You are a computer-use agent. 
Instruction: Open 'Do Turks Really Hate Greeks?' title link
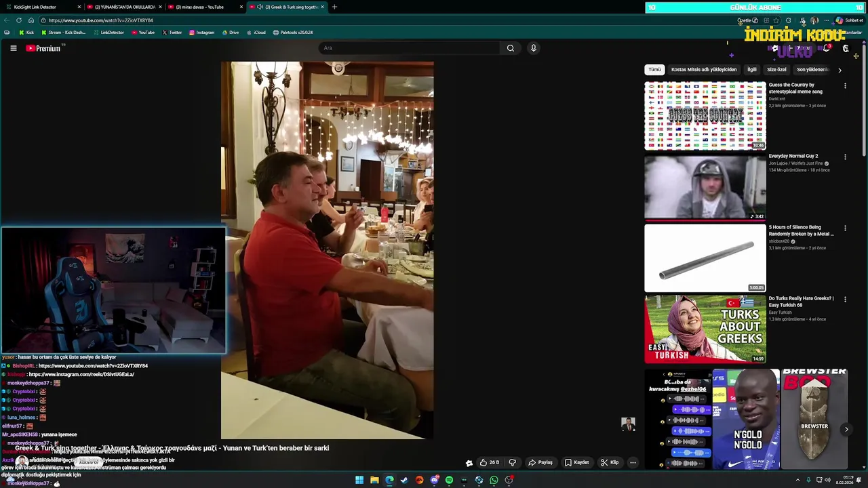pyautogui.click(x=801, y=302)
